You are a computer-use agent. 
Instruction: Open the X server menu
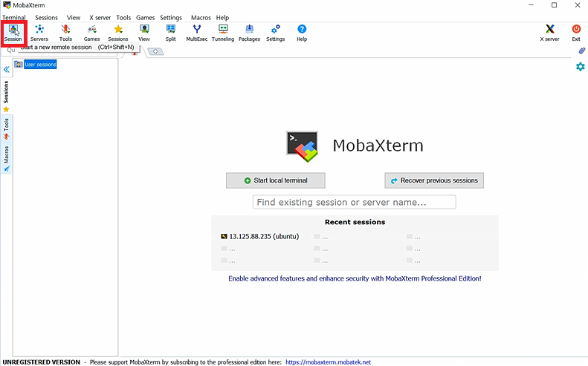point(100,18)
